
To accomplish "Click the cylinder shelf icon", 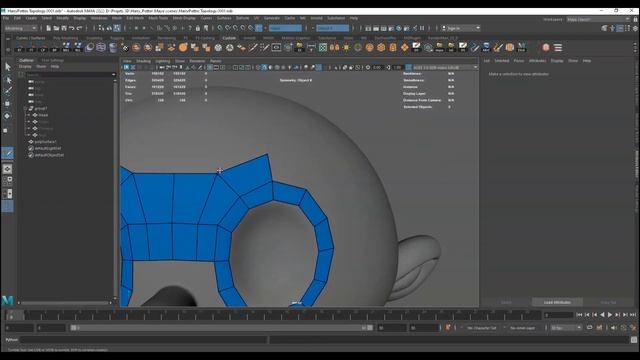I will tap(113, 48).
